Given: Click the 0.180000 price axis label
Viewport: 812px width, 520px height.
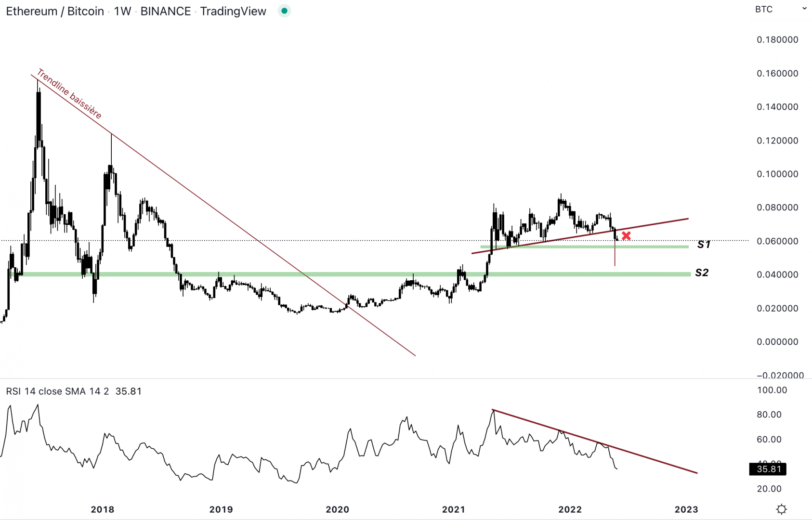Looking at the screenshot, I should [777, 39].
